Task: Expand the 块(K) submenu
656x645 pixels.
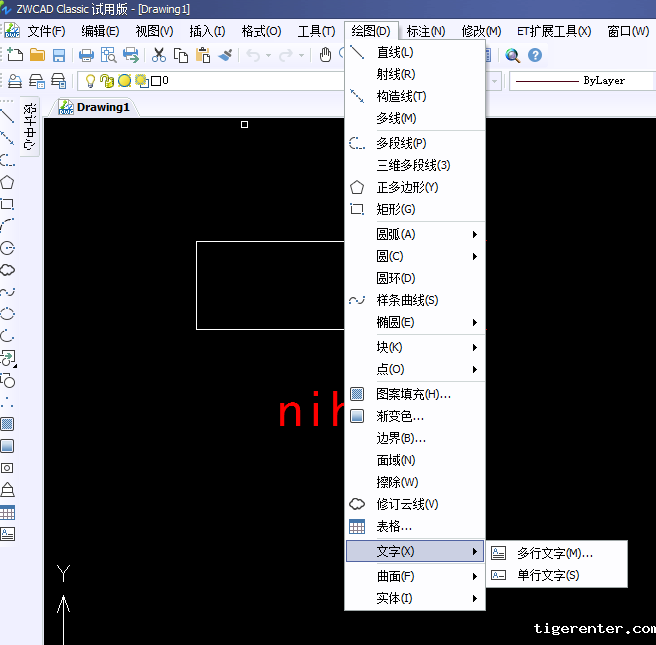Action: point(414,347)
